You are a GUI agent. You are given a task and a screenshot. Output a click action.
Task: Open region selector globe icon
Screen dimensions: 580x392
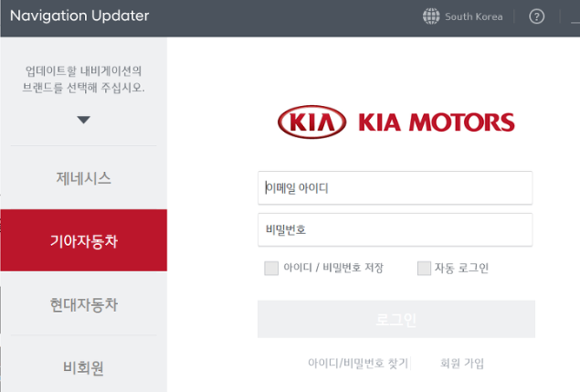431,16
